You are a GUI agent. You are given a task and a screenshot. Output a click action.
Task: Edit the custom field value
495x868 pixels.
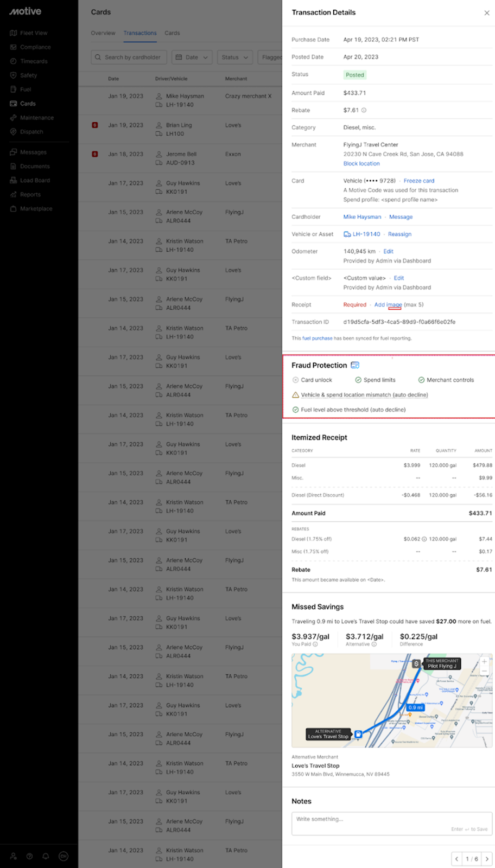(x=399, y=278)
